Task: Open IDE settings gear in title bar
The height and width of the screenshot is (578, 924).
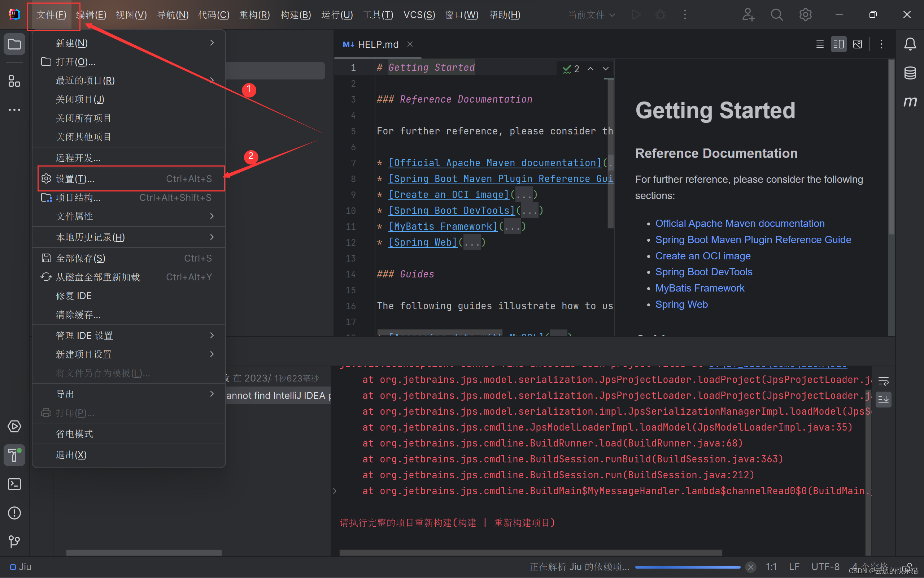Action: tap(805, 14)
